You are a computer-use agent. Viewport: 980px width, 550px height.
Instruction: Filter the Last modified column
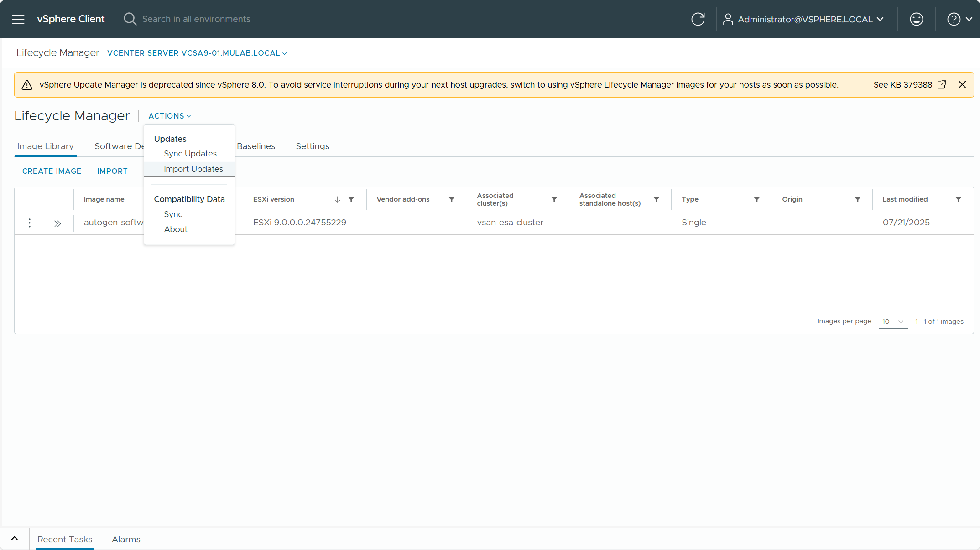(959, 200)
